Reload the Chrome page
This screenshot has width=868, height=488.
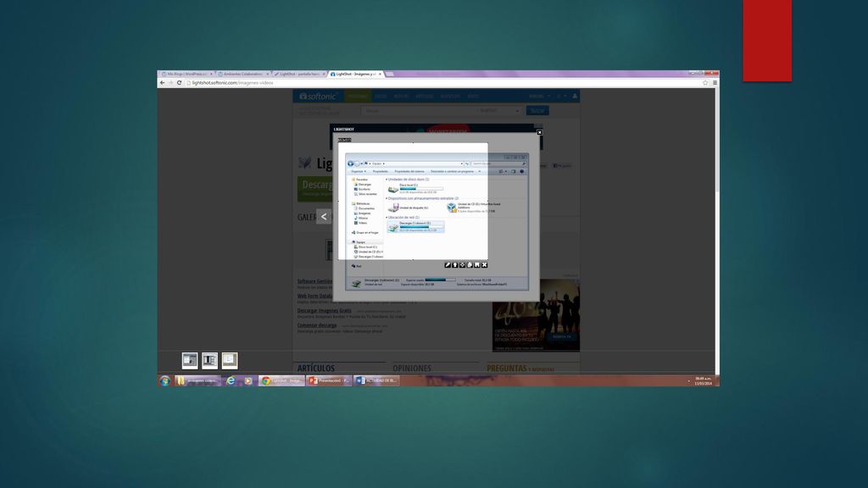179,82
